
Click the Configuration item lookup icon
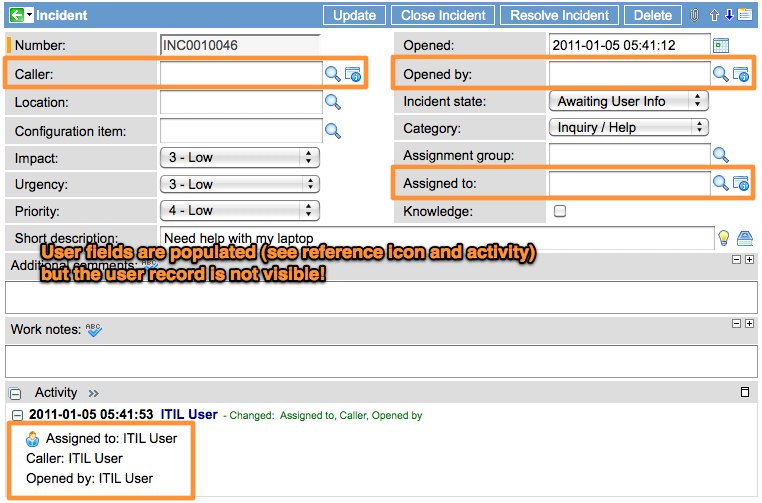pos(333,131)
